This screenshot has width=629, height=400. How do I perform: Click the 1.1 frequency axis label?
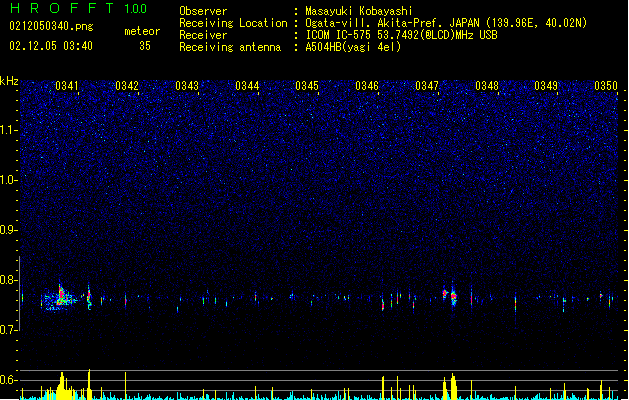pyautogui.click(x=9, y=130)
